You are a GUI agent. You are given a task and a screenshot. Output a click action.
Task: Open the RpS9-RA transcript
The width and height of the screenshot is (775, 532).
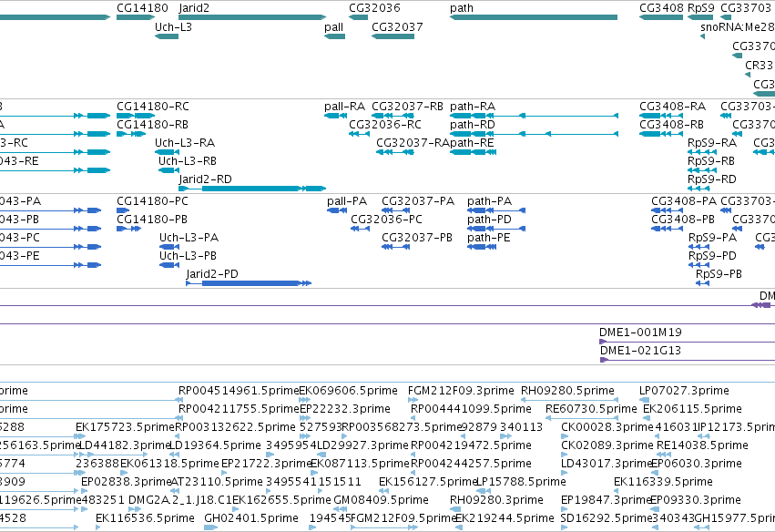[712, 143]
